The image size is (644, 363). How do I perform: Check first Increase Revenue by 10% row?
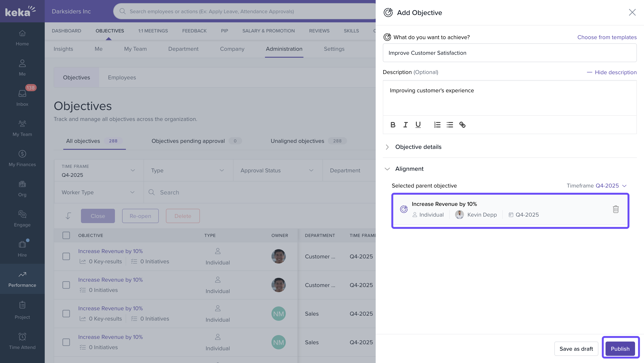coord(66,256)
